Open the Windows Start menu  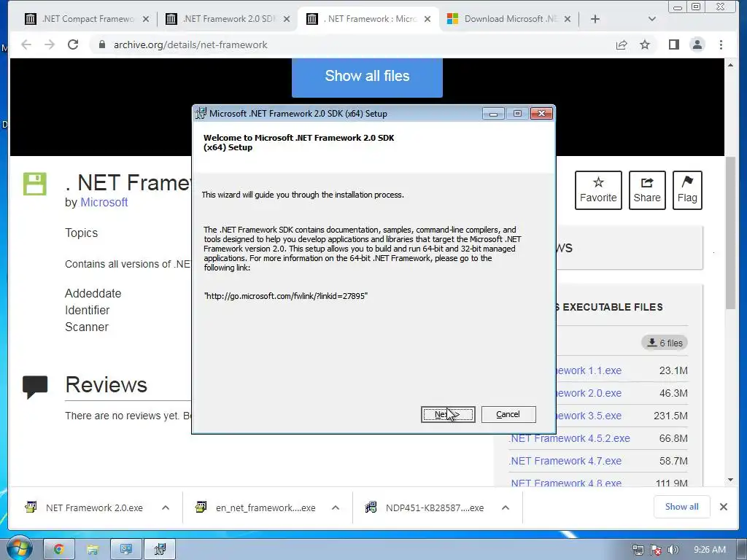click(x=18, y=548)
